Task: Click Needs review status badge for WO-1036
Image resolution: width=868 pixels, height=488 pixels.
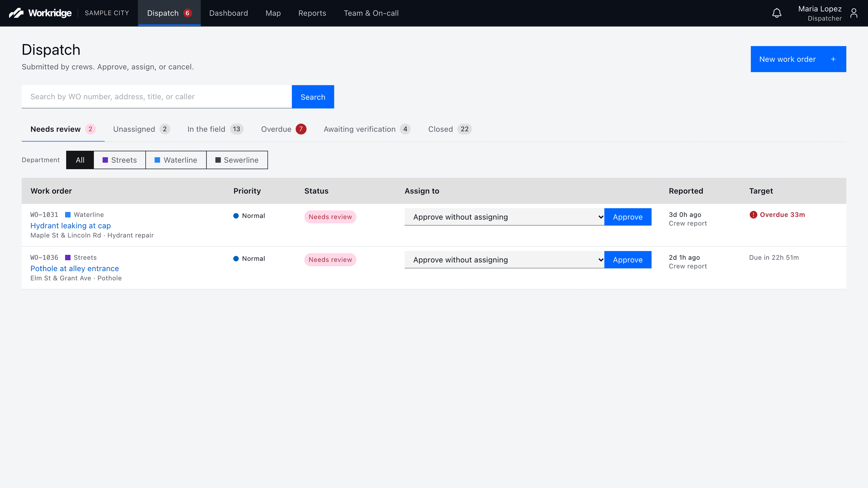Action: click(x=330, y=260)
